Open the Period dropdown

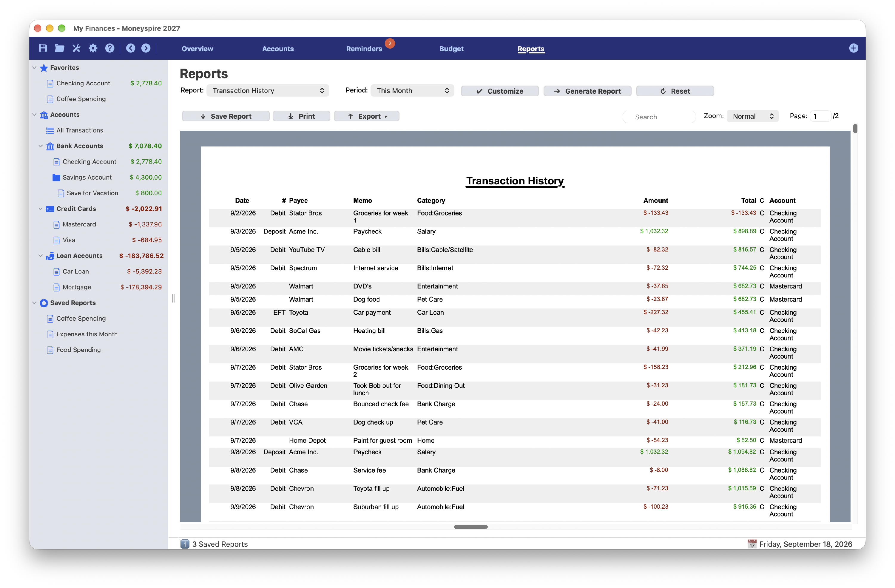(412, 91)
